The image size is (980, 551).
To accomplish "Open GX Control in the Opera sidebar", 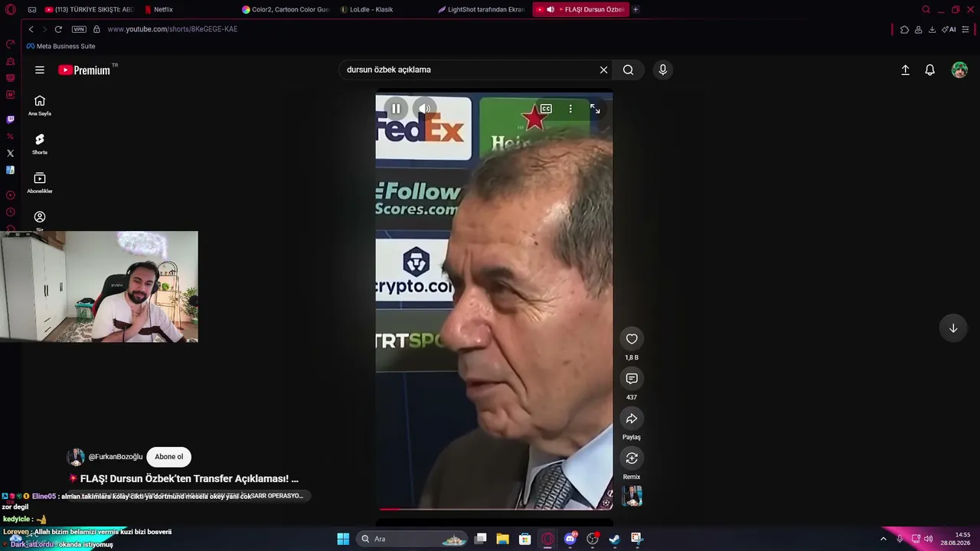I will coord(10,44).
